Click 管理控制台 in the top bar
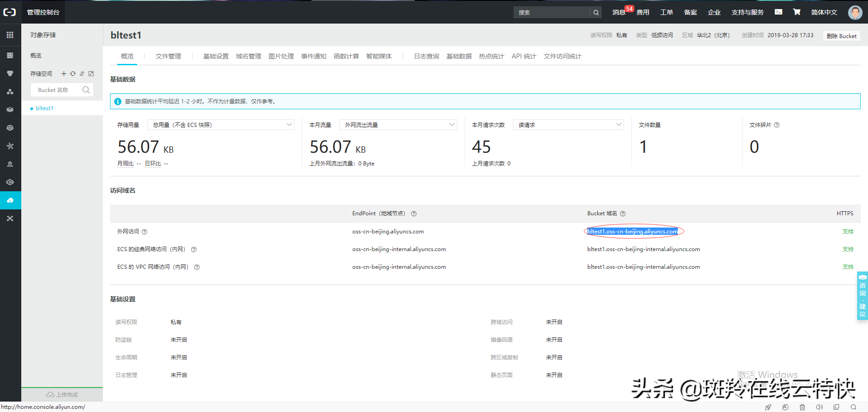 pos(43,12)
